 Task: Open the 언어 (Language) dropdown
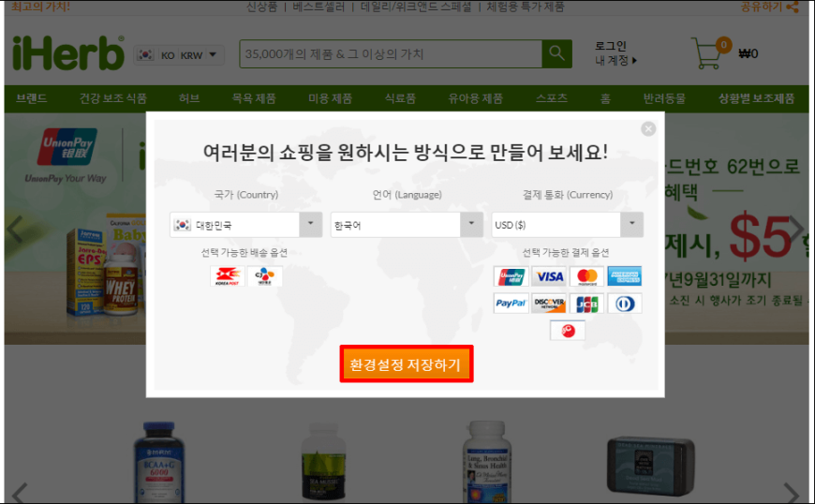(407, 225)
